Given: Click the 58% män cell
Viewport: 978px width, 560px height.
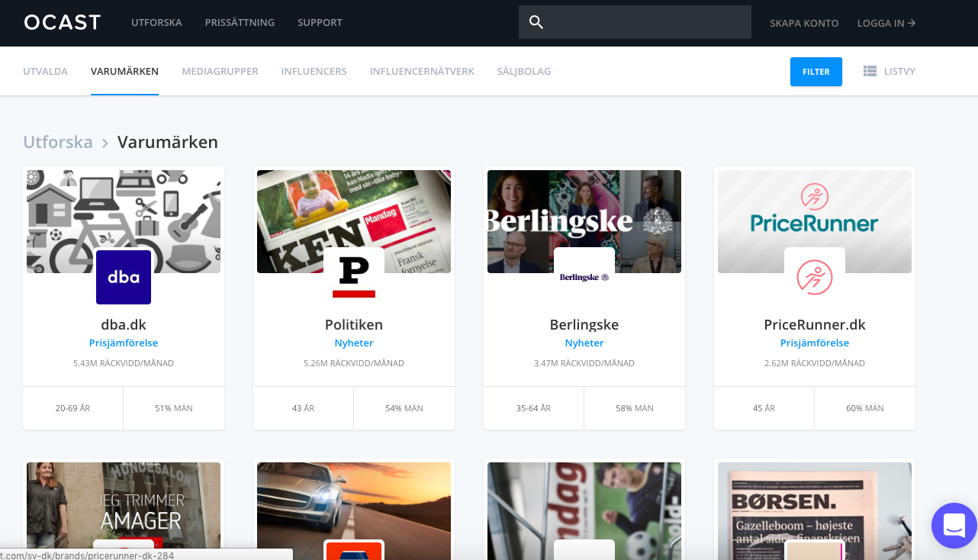Looking at the screenshot, I should (x=635, y=408).
